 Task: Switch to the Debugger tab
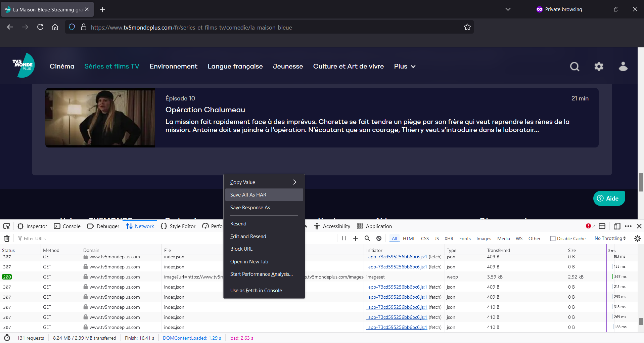[x=103, y=226]
